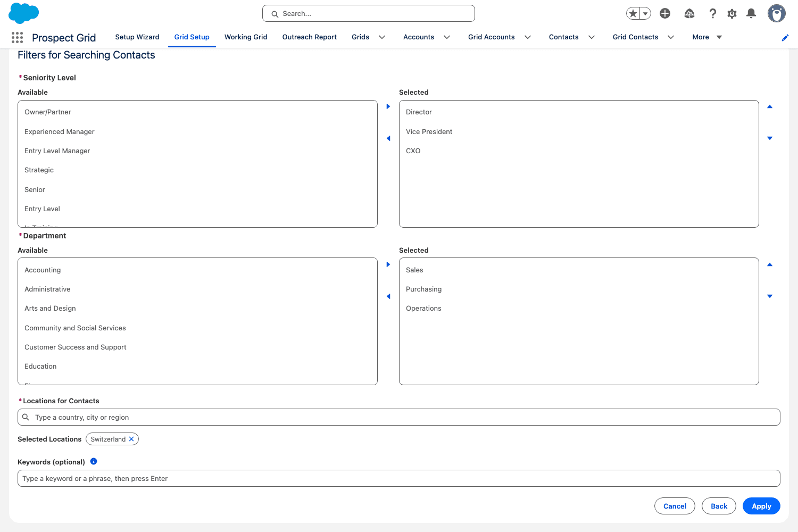Click the Keywords input field
The image size is (798, 532).
tap(399, 478)
